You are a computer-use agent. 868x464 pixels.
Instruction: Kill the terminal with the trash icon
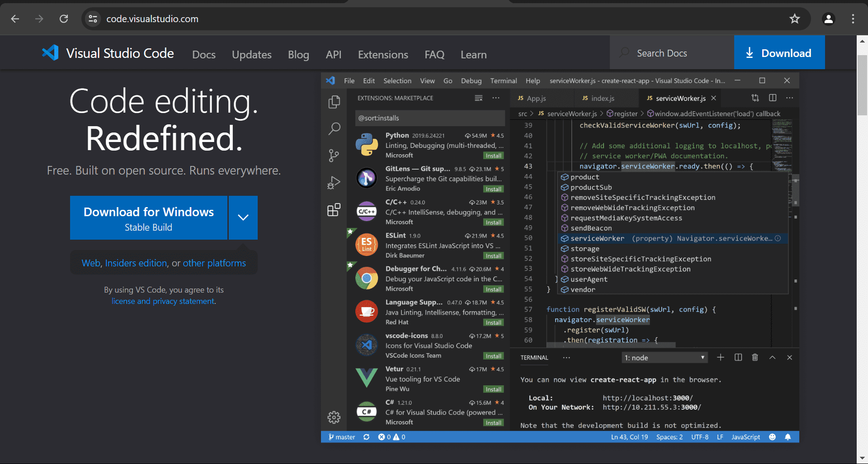pyautogui.click(x=755, y=357)
